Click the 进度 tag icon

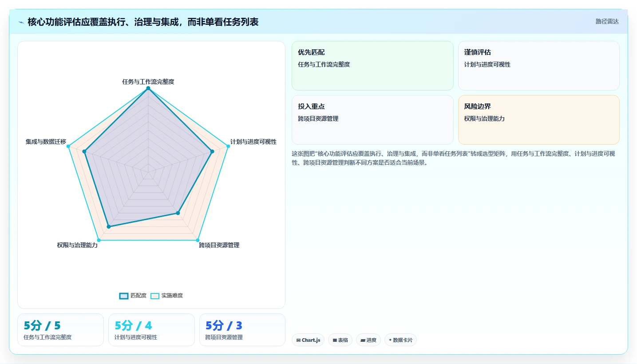(363, 340)
